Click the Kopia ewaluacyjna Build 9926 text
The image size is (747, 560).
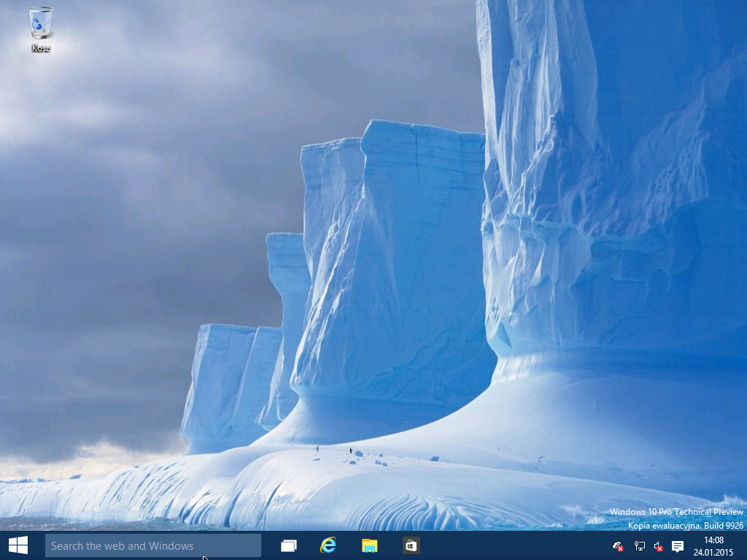686,525
